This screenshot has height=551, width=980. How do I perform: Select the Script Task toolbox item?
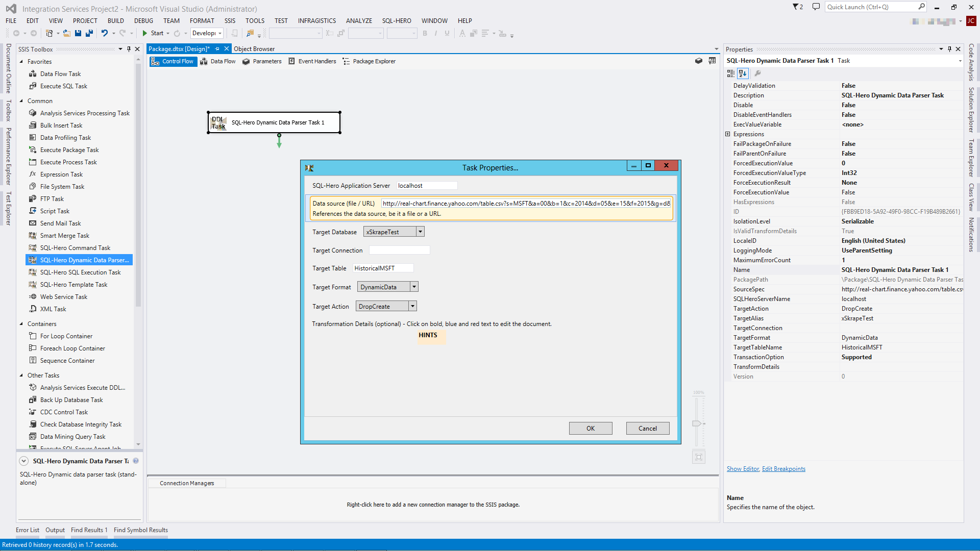[55, 211]
